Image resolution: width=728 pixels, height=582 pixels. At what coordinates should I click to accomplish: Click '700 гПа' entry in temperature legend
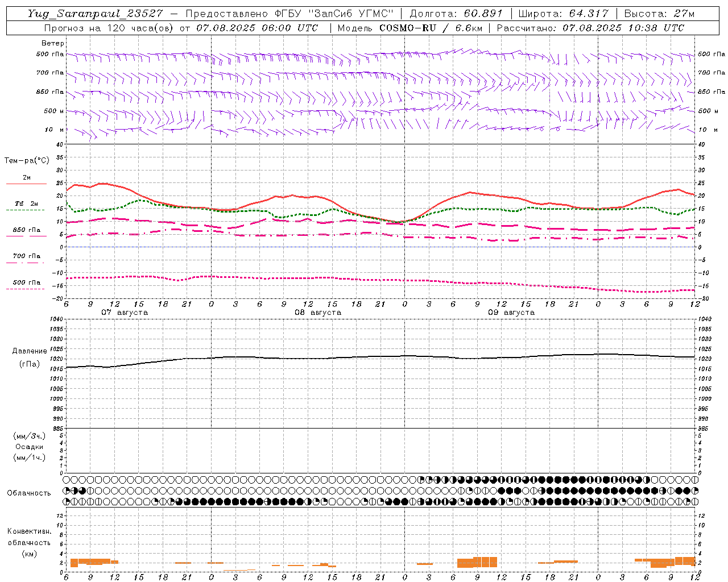[26, 256]
